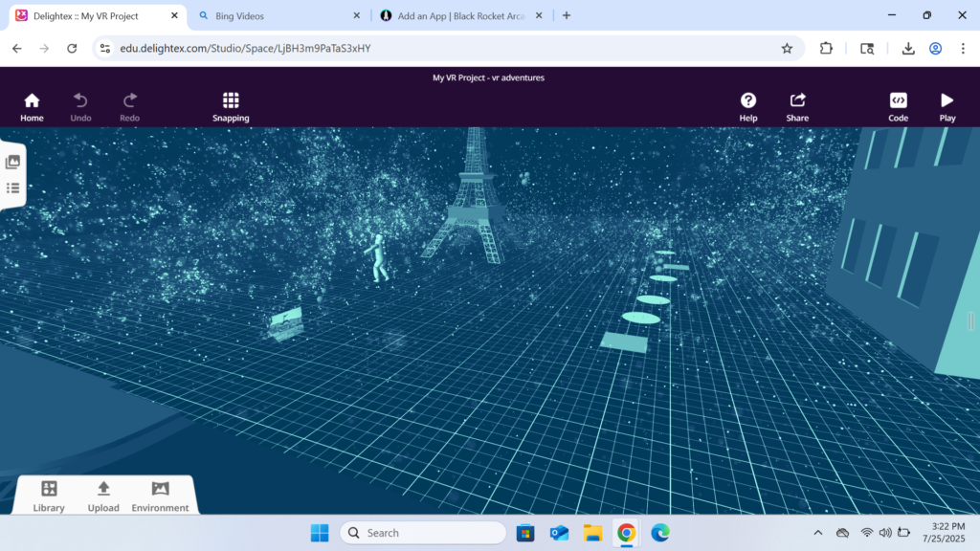
Task: Open volume control
Action: pos(885,533)
